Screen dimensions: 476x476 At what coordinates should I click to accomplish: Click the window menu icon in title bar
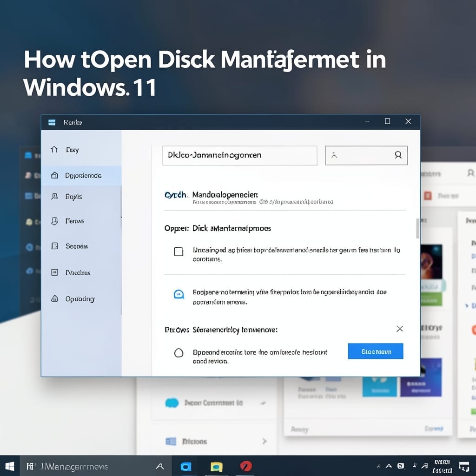click(x=52, y=122)
